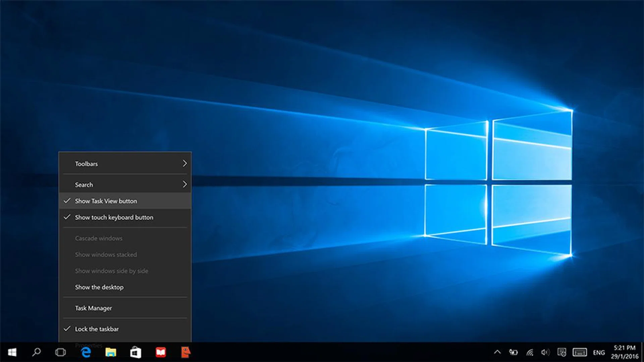
Task: Select Task Manager from the context menu
Action: coord(93,308)
